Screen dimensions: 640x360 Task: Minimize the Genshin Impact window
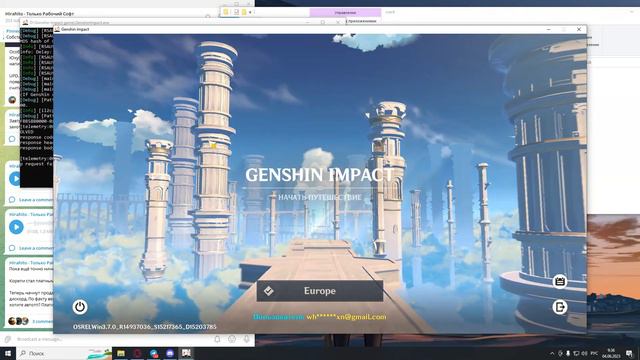(549, 29)
